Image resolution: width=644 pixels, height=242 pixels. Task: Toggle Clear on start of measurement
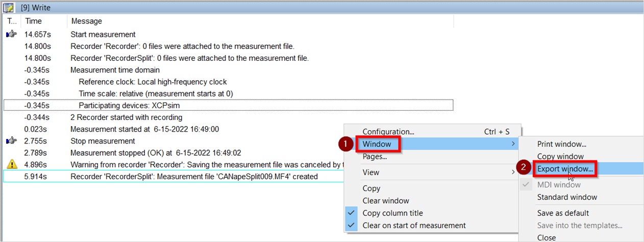tap(352, 225)
